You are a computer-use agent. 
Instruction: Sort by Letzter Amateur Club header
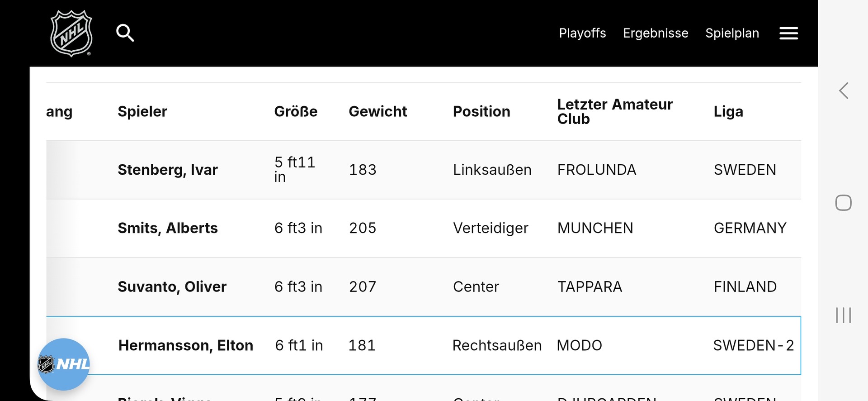pyautogui.click(x=615, y=111)
